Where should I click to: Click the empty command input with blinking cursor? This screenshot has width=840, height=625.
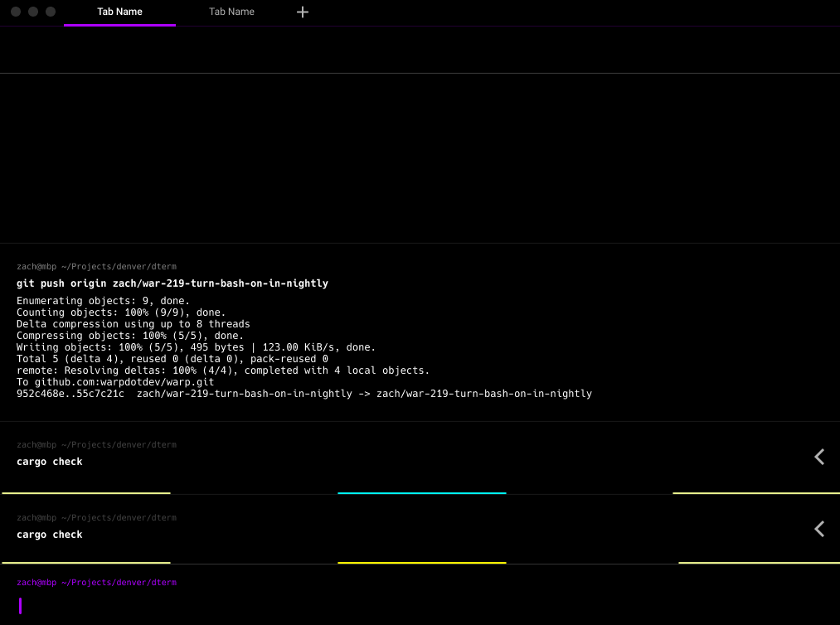tap(18, 607)
